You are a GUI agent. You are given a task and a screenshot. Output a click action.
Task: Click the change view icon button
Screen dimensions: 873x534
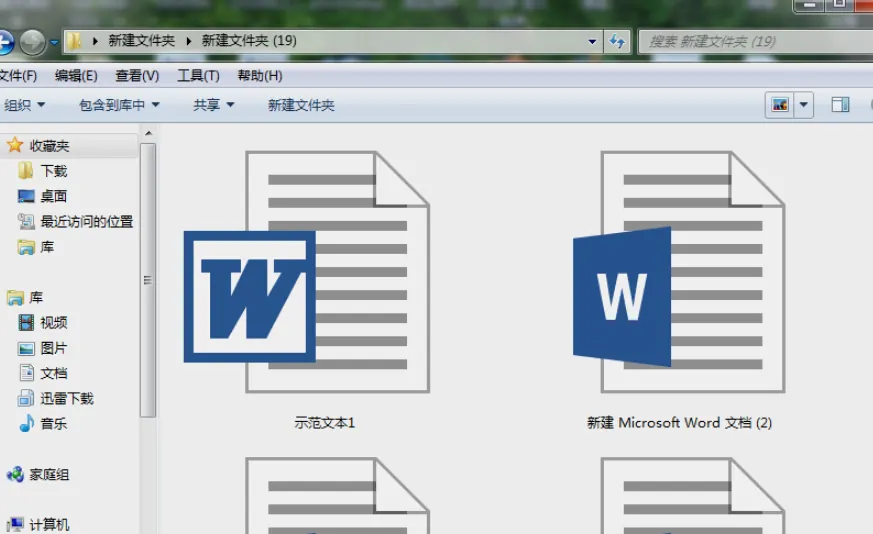pyautogui.click(x=780, y=105)
